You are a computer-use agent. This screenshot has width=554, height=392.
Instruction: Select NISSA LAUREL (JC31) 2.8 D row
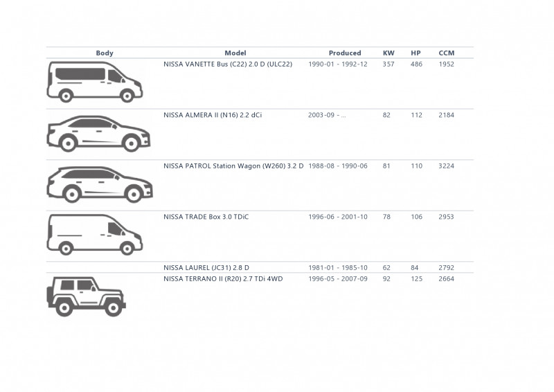coord(260,267)
